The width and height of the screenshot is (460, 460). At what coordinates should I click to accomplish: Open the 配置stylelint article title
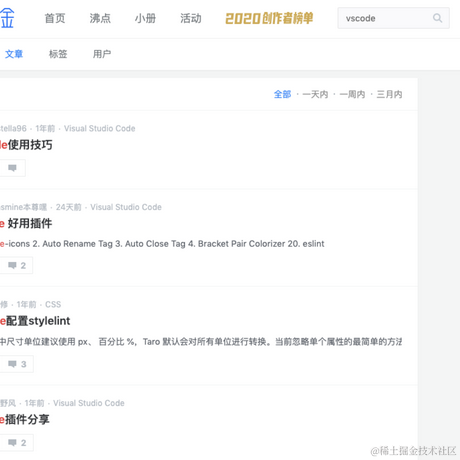35,321
